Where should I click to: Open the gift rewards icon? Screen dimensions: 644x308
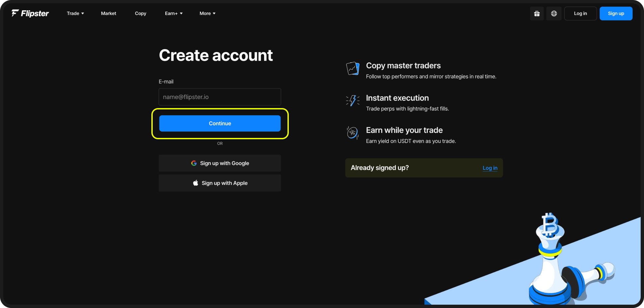(537, 14)
